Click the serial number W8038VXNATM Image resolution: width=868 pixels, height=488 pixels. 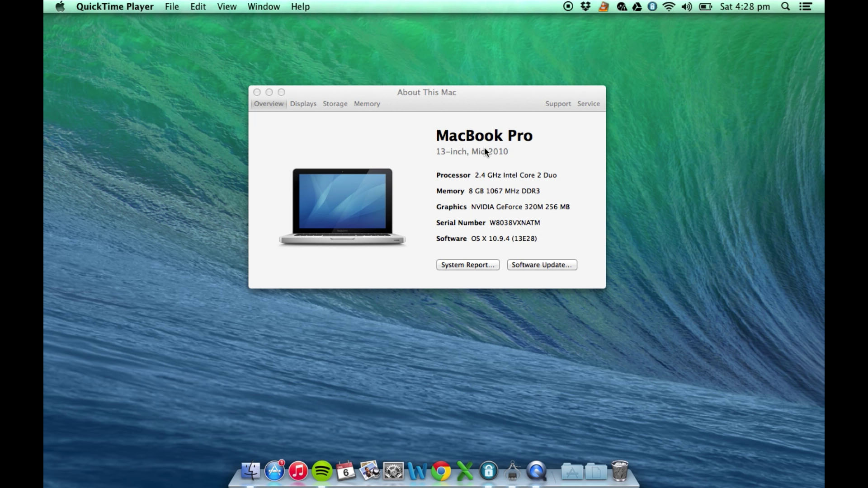pyautogui.click(x=515, y=222)
